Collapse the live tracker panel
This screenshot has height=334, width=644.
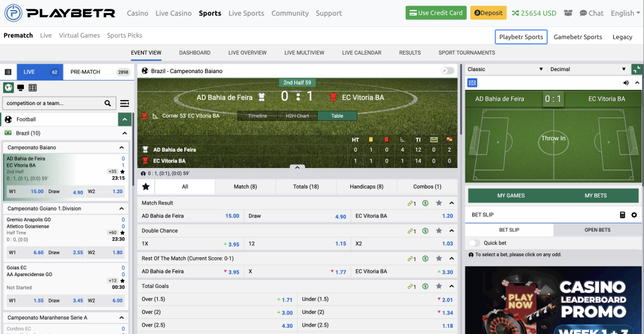coord(637,82)
